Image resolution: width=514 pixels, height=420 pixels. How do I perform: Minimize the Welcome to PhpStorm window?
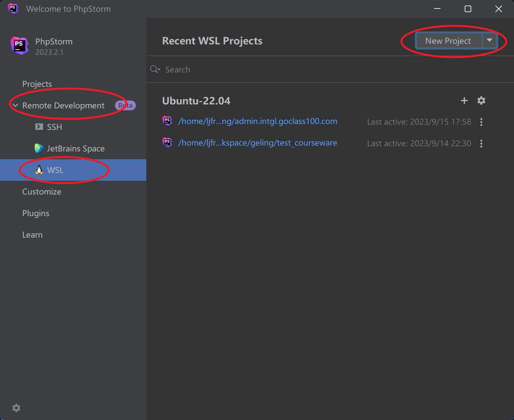click(x=437, y=9)
